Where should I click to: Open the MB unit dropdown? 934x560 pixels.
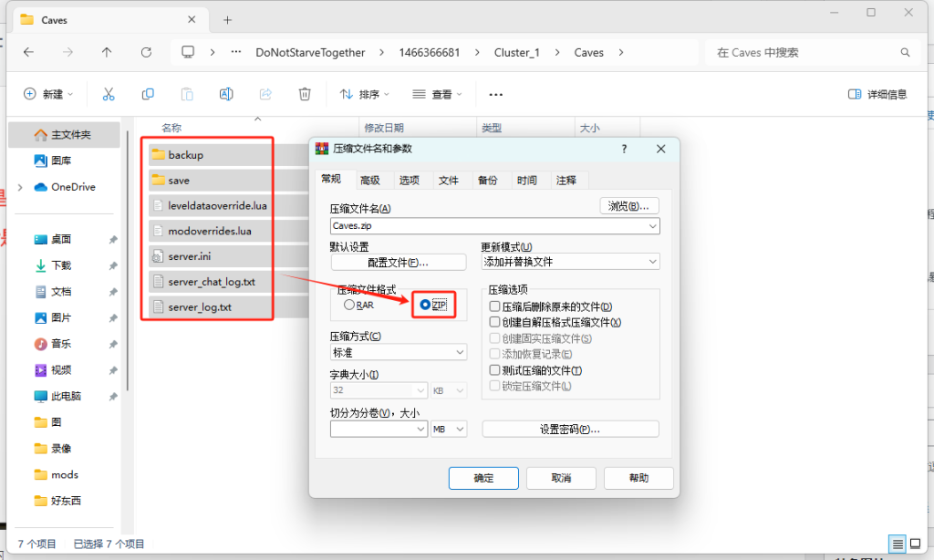[x=449, y=429]
